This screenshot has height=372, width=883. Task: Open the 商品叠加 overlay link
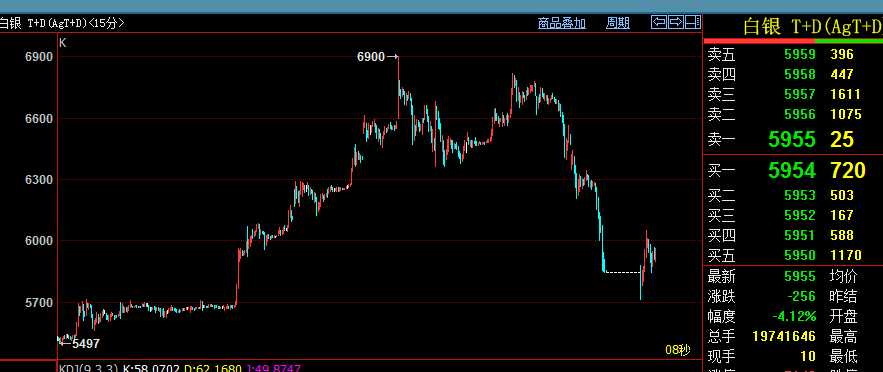(x=561, y=23)
